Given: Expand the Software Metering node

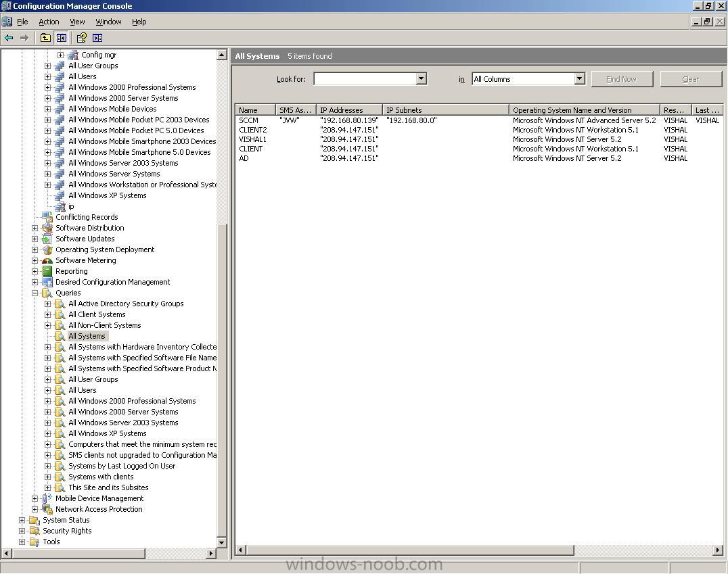Looking at the screenshot, I should point(35,260).
